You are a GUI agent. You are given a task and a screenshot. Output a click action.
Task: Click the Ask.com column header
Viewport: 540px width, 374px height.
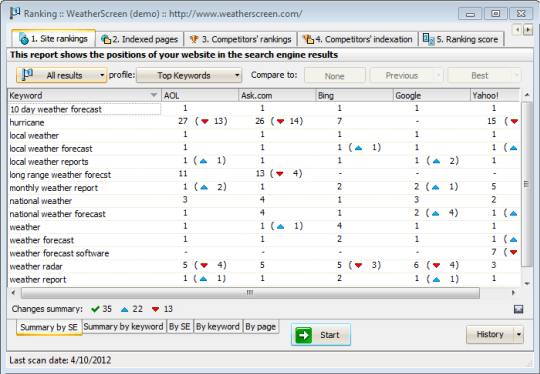[x=277, y=95]
